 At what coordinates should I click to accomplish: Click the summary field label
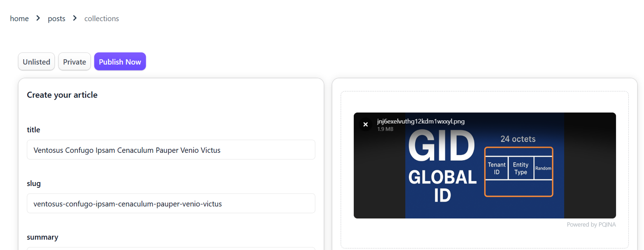click(42, 237)
